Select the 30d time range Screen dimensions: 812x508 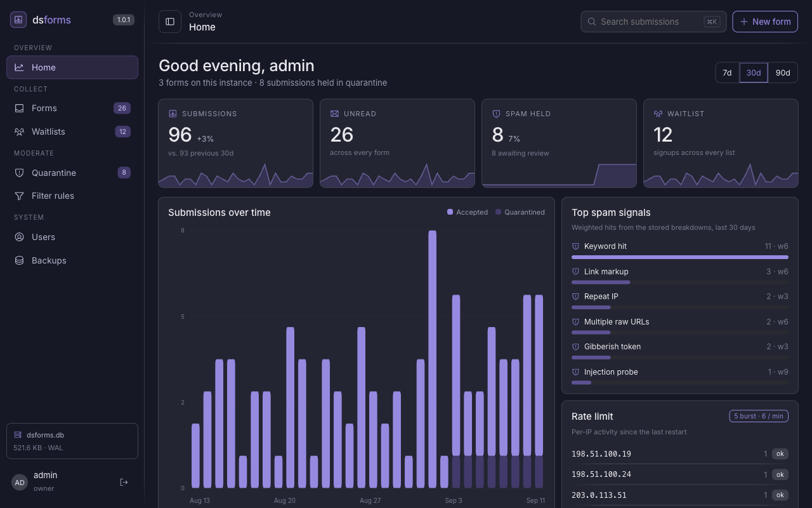coord(754,72)
